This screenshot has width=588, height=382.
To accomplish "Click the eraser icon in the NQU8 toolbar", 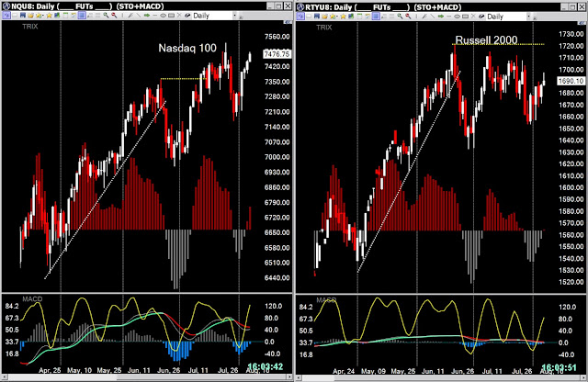I will 187,16.
